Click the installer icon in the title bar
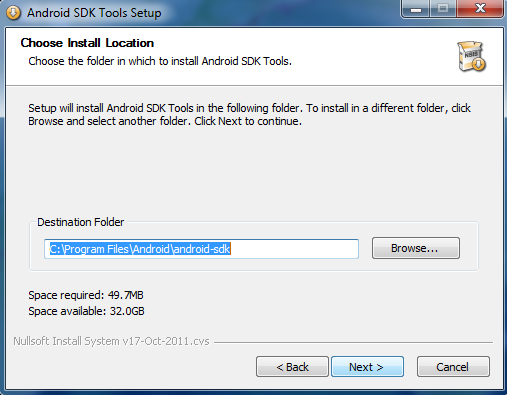Viewport: 507px width, 395px height. 13,13
